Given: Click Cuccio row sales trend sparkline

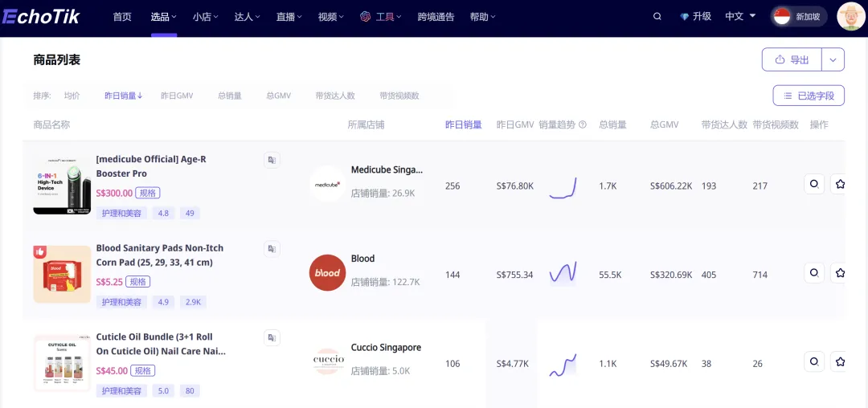Looking at the screenshot, I should click(563, 365).
